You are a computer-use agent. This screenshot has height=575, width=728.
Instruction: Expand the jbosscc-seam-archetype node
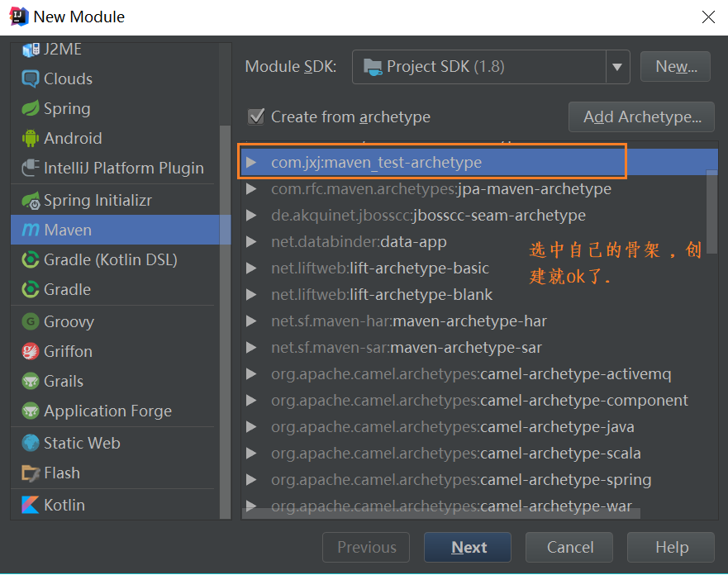point(251,216)
